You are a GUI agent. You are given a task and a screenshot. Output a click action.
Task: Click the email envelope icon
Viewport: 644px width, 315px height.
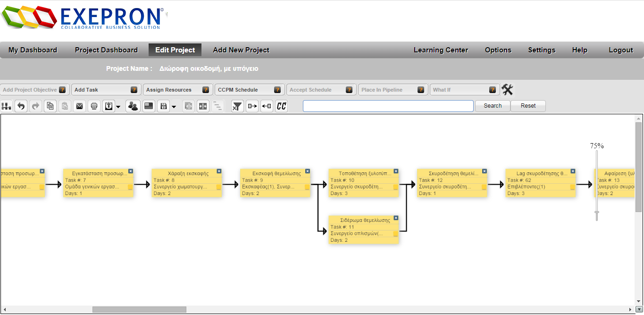79,106
